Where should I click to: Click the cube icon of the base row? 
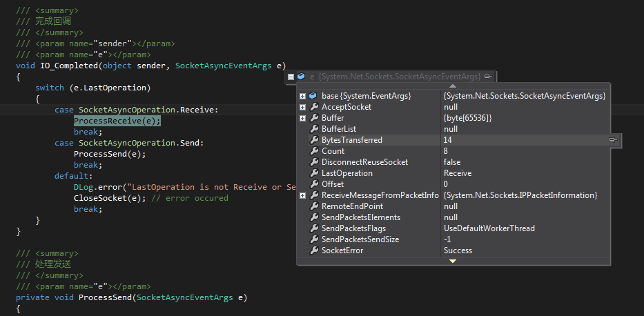pos(313,96)
